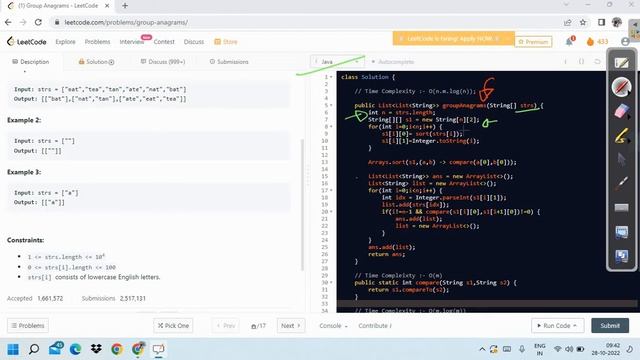Open the Problems list button at bottom
The width and height of the screenshot is (640, 360).
(28, 326)
